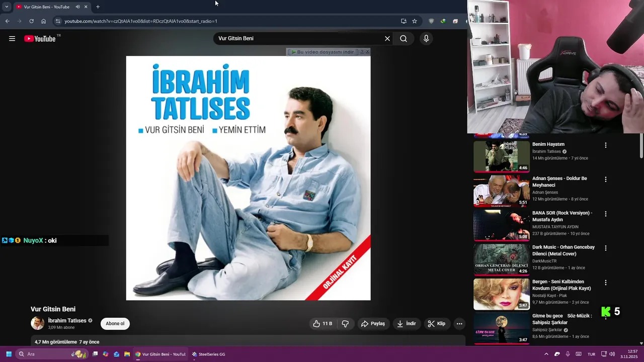The width and height of the screenshot is (644, 362).
Task: Open the shield extension icon
Action: point(431,21)
